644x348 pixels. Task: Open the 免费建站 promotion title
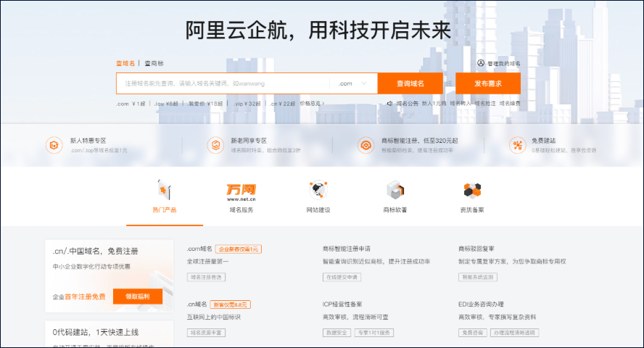[x=543, y=141]
